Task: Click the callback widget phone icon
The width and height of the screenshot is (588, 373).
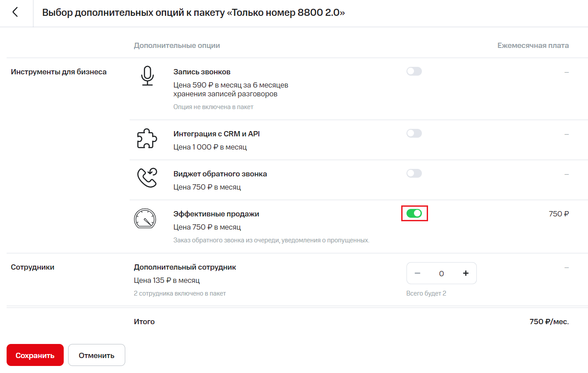Action: click(147, 178)
